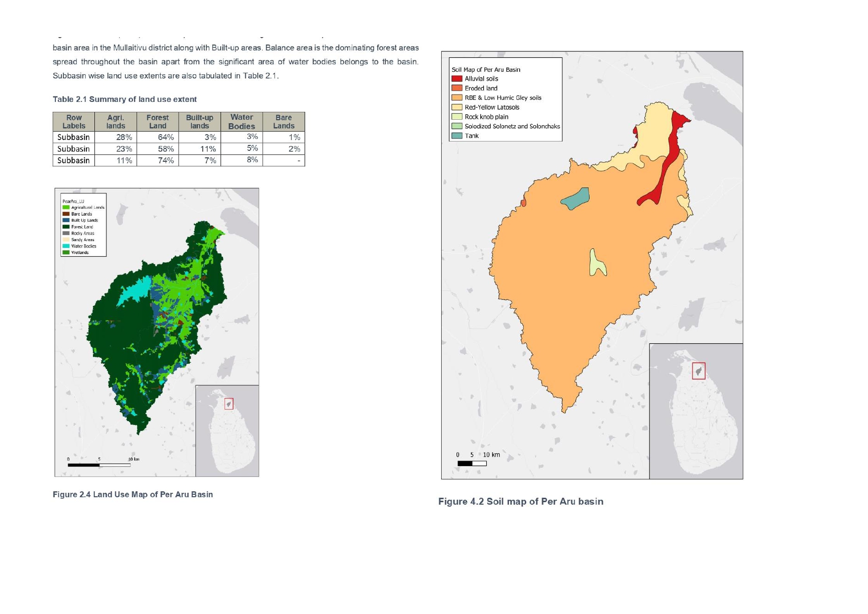Click the Water Bodies swatch in land use legend

pyautogui.click(x=66, y=246)
